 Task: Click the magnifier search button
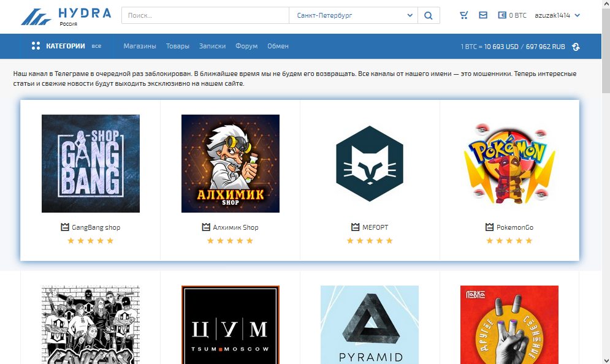tap(429, 15)
